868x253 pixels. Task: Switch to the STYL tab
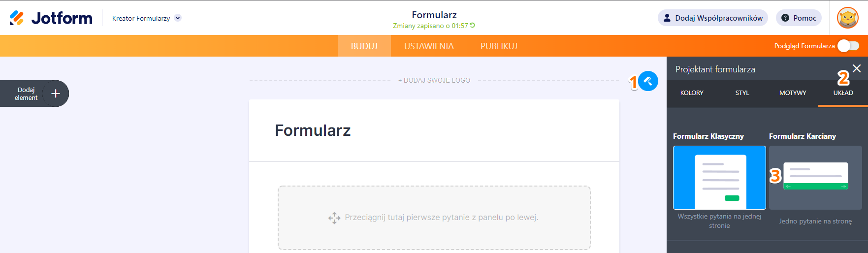[742, 93]
